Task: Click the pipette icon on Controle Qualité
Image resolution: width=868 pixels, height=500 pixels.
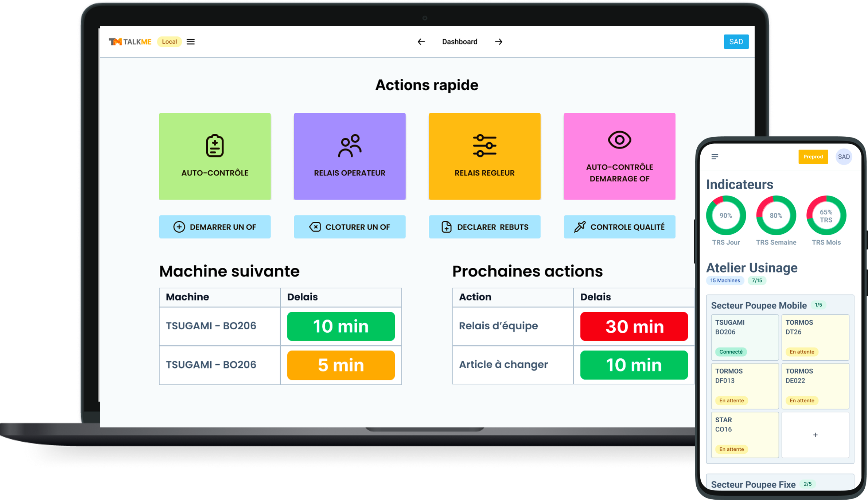Action: (x=580, y=227)
